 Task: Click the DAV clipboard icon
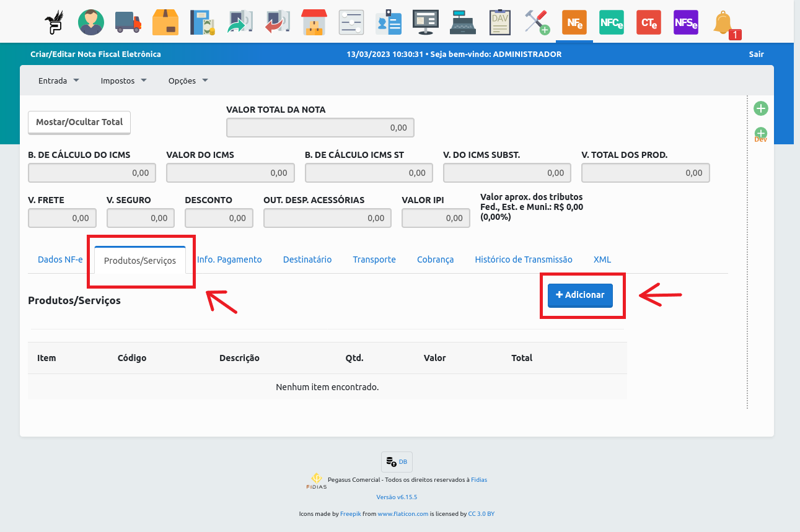pos(500,22)
